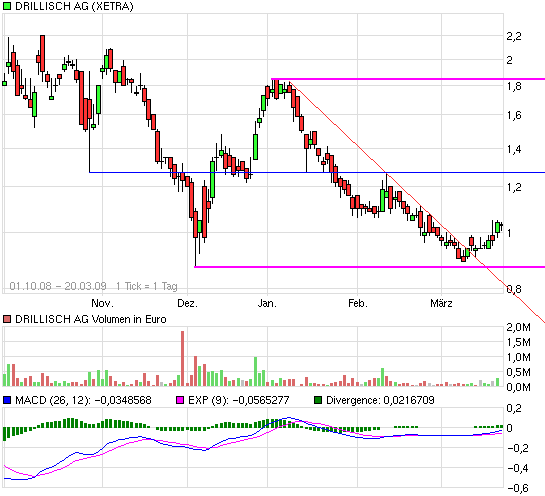Click the DRILLISCH AG Volumen in Euro label
This screenshot has height=496, width=545.
(x=91, y=319)
